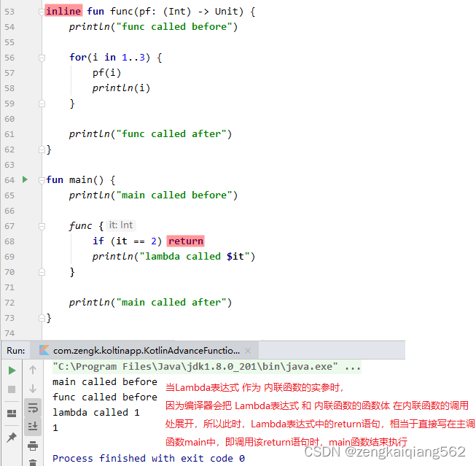The height and width of the screenshot is (466, 476).
Task: Click the java.exe command line in console
Action: click(x=207, y=366)
